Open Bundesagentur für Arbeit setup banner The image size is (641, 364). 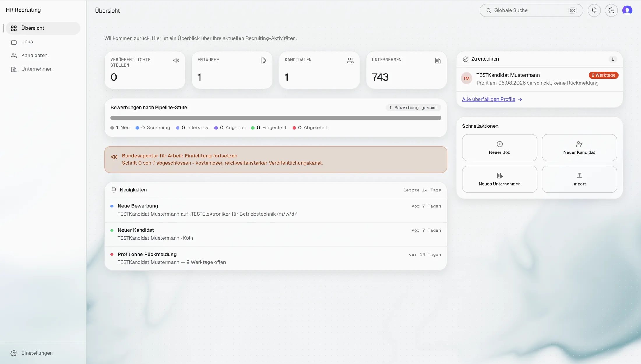(x=276, y=159)
